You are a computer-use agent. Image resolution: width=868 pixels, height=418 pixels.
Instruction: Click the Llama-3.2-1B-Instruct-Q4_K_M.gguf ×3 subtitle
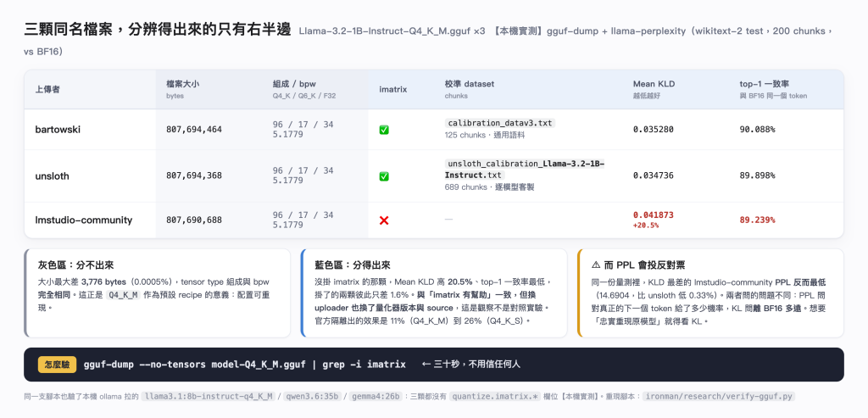coord(392,31)
